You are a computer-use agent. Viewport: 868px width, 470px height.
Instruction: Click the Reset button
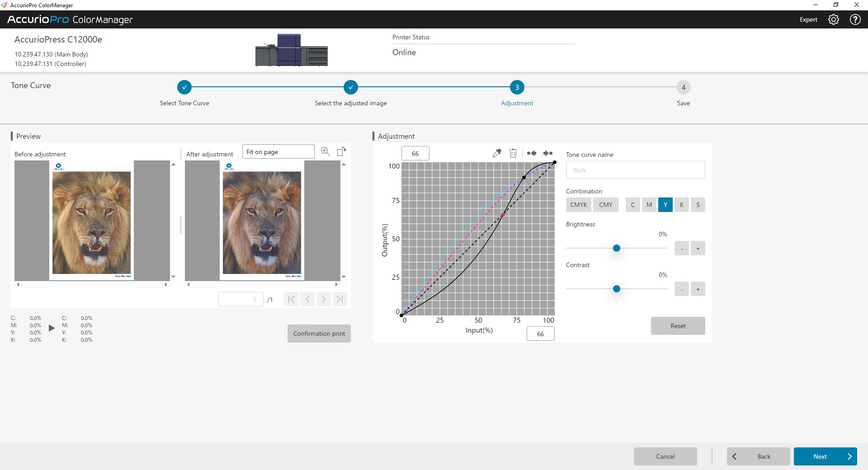678,326
